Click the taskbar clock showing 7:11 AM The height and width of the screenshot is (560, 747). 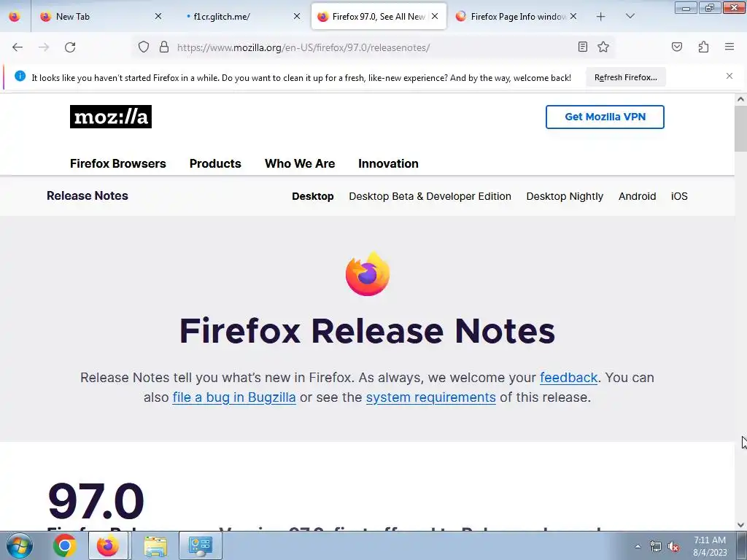click(709, 546)
